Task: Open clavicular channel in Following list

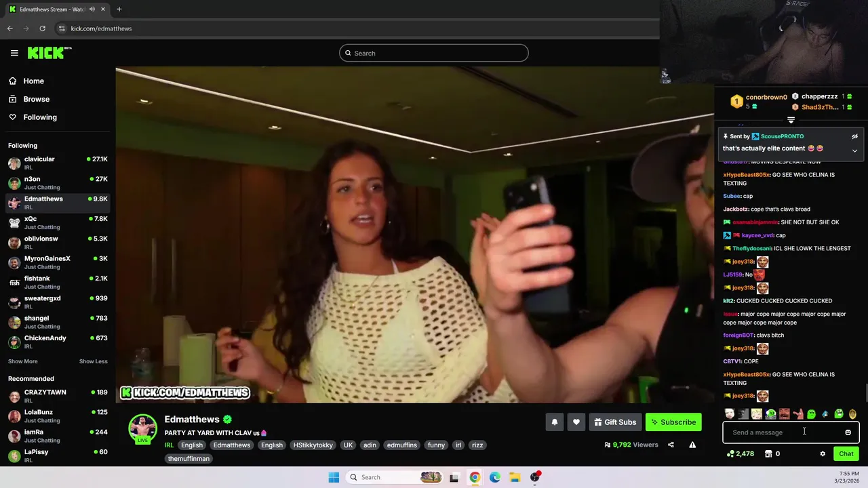Action: click(58, 163)
